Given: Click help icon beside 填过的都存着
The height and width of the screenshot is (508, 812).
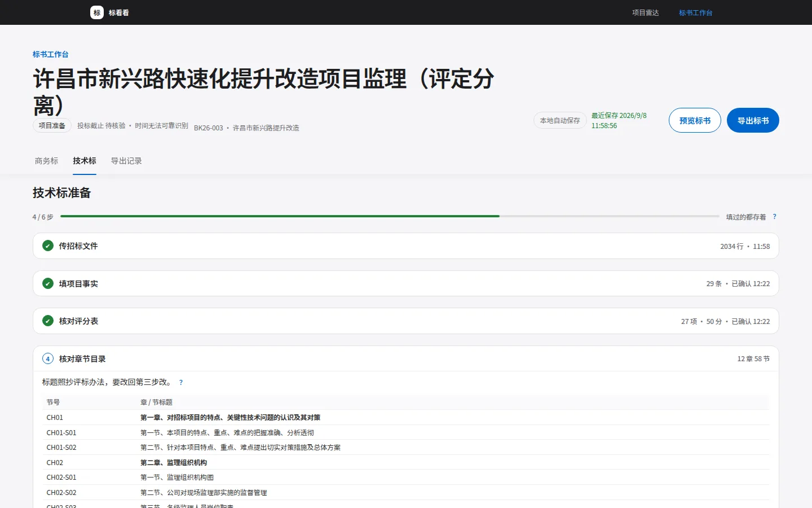Looking at the screenshot, I should pyautogui.click(x=774, y=217).
